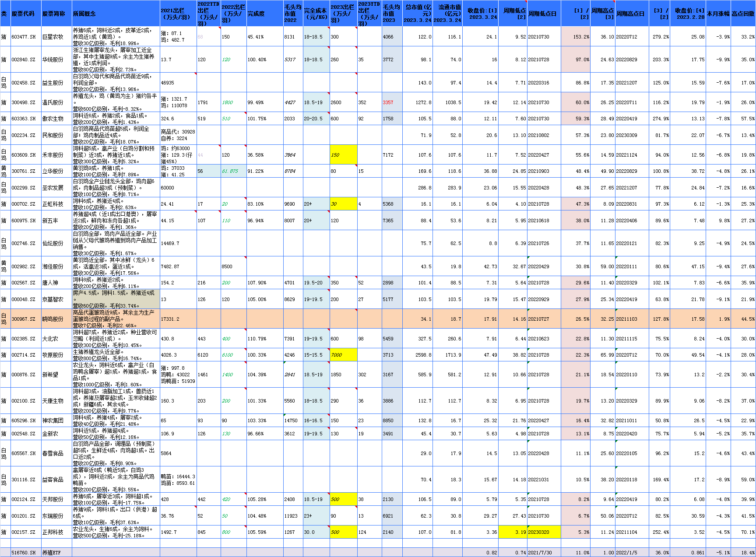Select the 民和股份 cell

pyautogui.click(x=56, y=135)
